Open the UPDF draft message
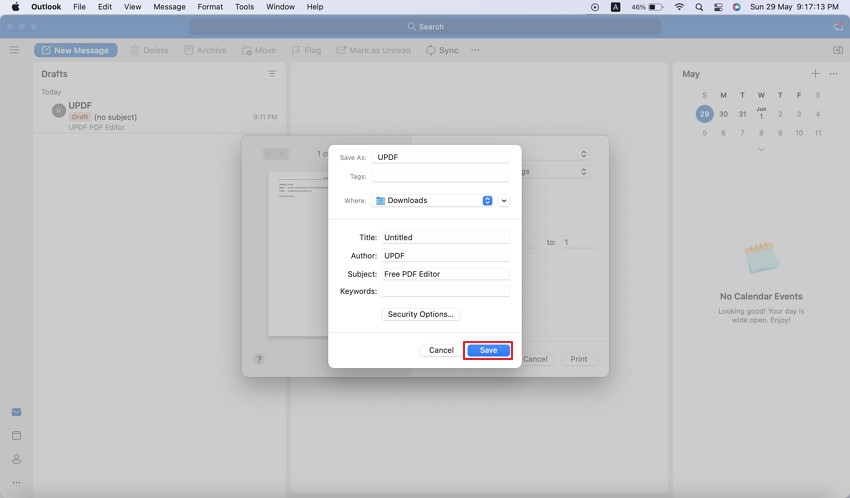 [x=160, y=116]
